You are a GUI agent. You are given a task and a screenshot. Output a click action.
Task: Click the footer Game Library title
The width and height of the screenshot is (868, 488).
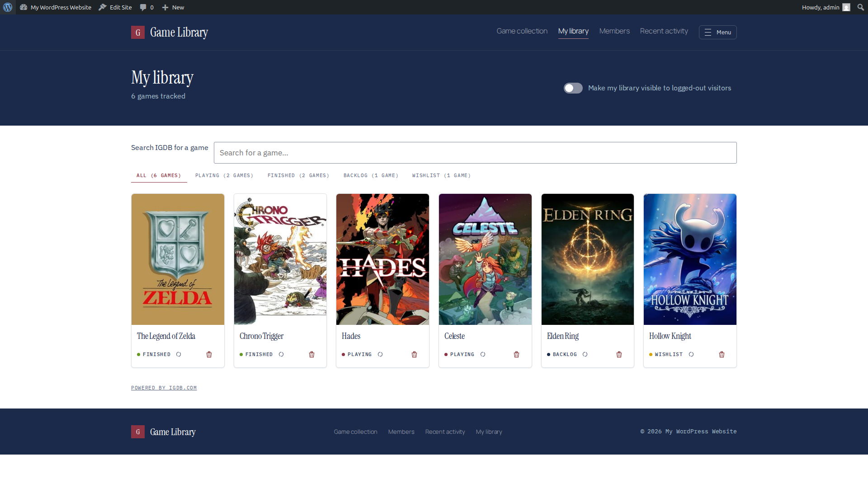pyautogui.click(x=173, y=432)
